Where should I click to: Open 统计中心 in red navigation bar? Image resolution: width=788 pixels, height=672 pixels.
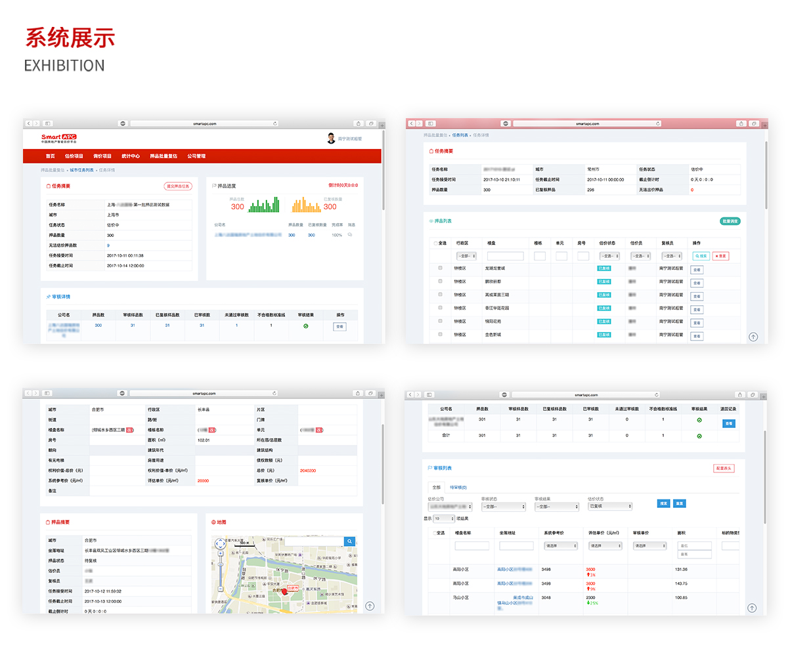point(130,156)
